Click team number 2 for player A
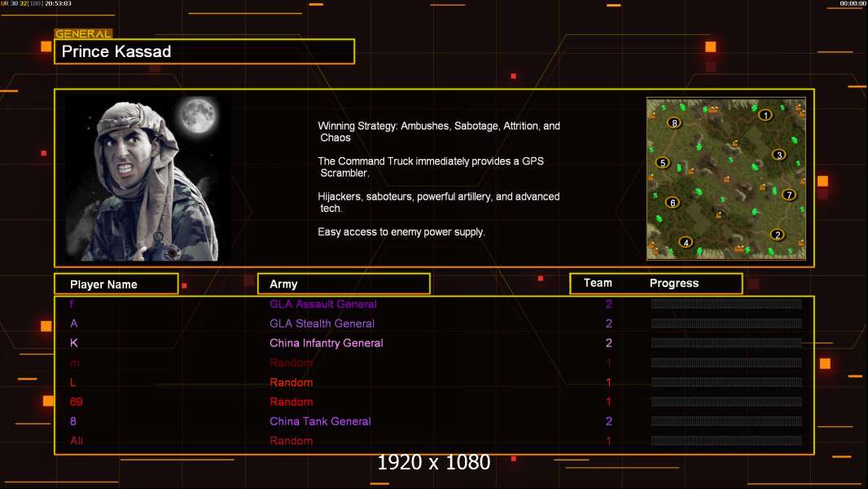 tap(609, 324)
